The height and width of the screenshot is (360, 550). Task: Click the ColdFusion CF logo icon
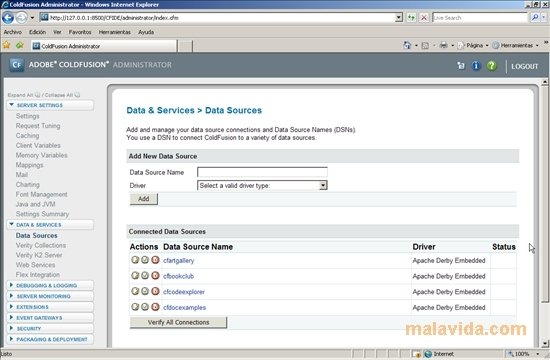tap(16, 65)
